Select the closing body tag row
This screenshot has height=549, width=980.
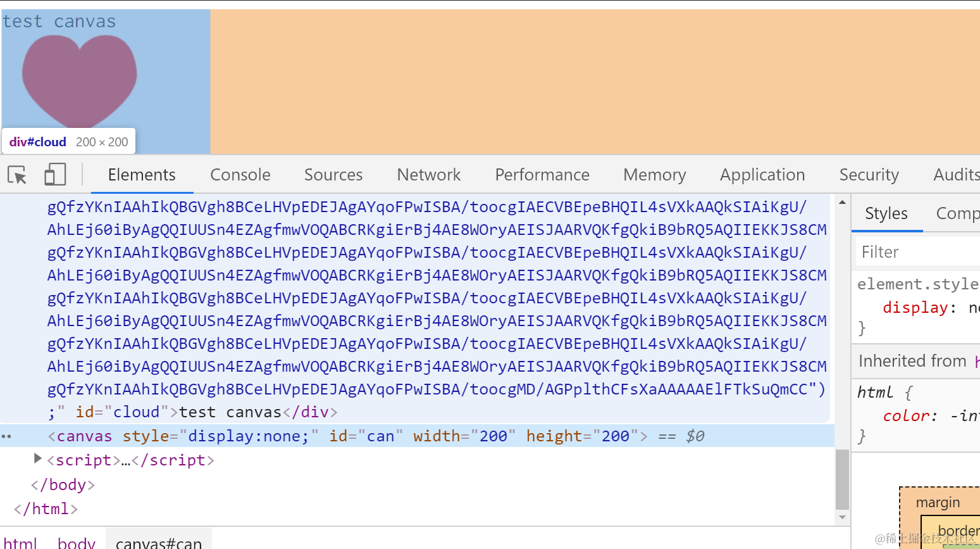click(63, 484)
